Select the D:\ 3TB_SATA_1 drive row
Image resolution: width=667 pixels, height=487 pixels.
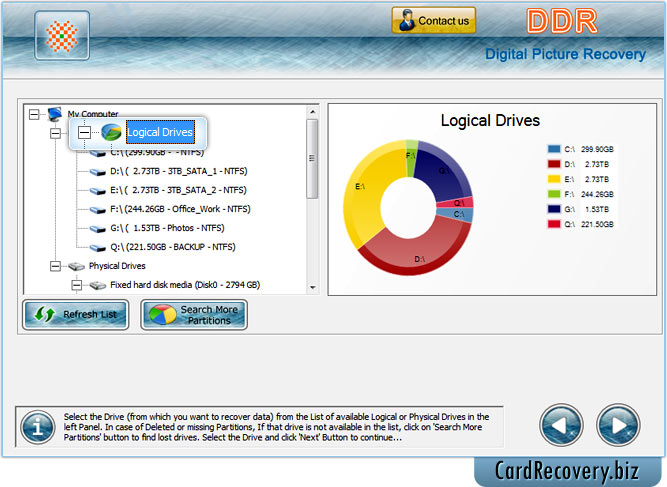[x=179, y=171]
